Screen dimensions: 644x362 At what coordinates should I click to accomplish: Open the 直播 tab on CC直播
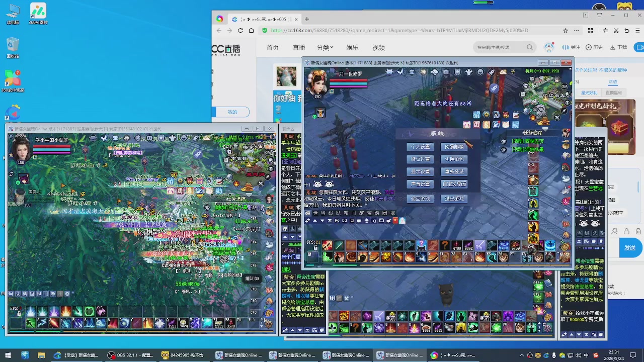click(299, 47)
